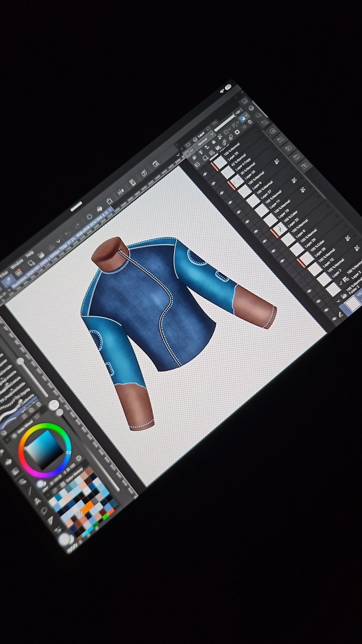This screenshot has height=644, width=362.
Task: Click the magnifier search icon in right dock
Action: click(x=272, y=130)
